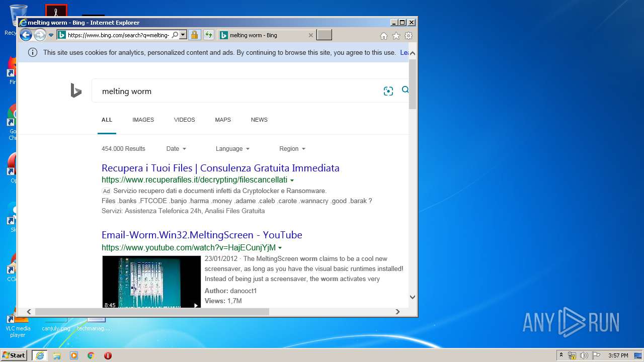The width and height of the screenshot is (644, 362).
Task: Click the Bing logo
Action: (x=76, y=90)
